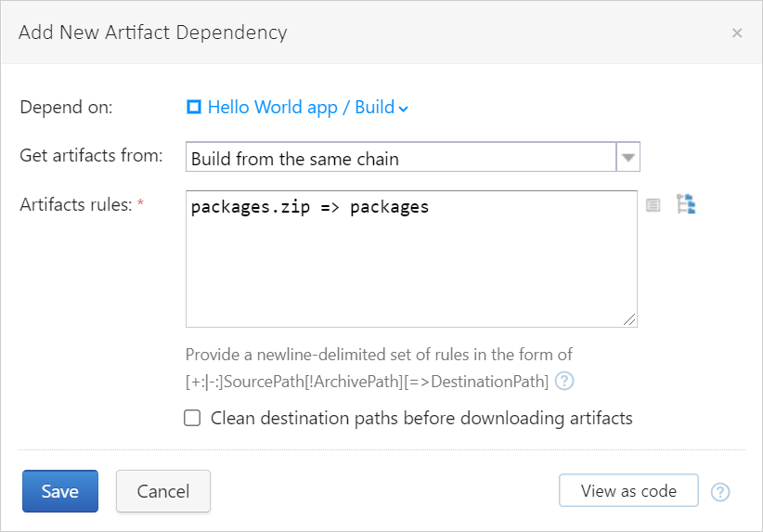Screen dimensions: 763x532
Task: Cancel the dialog
Action: click(x=163, y=491)
